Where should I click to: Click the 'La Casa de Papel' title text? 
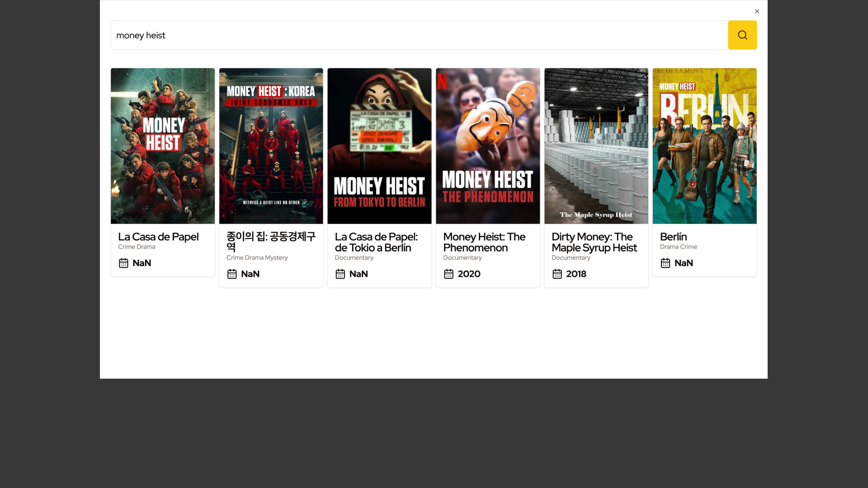tap(158, 237)
